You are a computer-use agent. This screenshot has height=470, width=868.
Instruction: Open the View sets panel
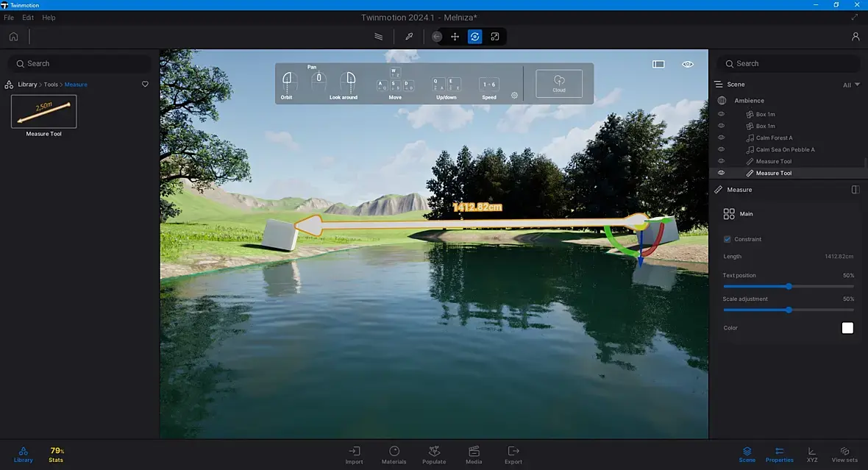pos(844,455)
